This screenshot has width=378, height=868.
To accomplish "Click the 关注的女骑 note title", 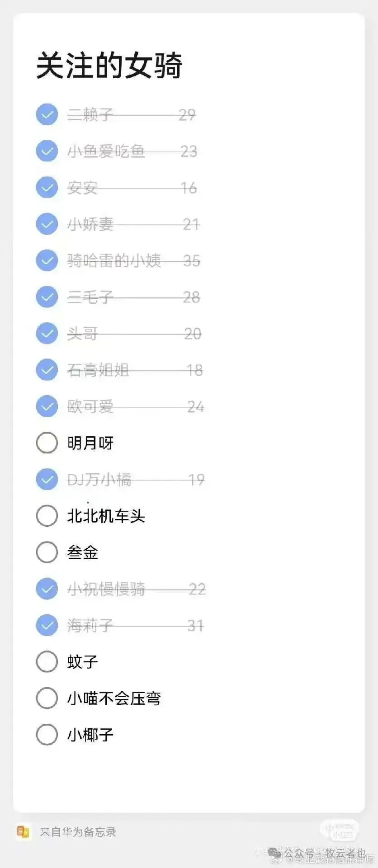I will 109,66.
